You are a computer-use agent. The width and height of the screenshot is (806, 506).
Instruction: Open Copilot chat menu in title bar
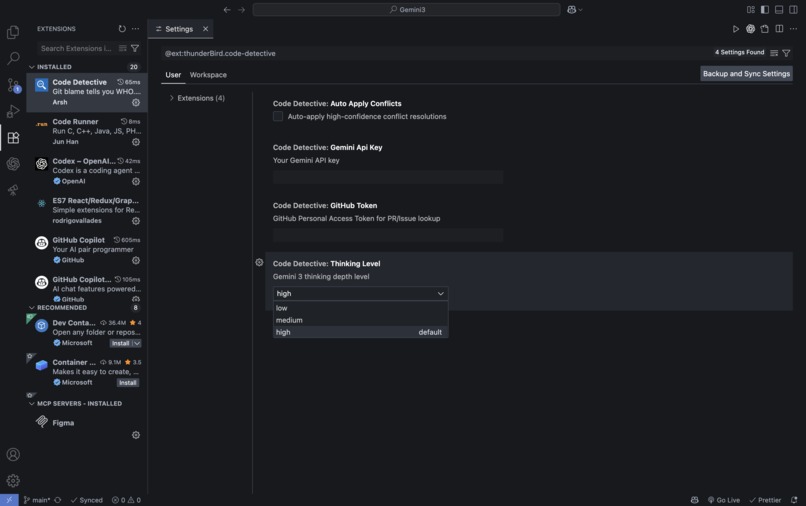click(574, 10)
